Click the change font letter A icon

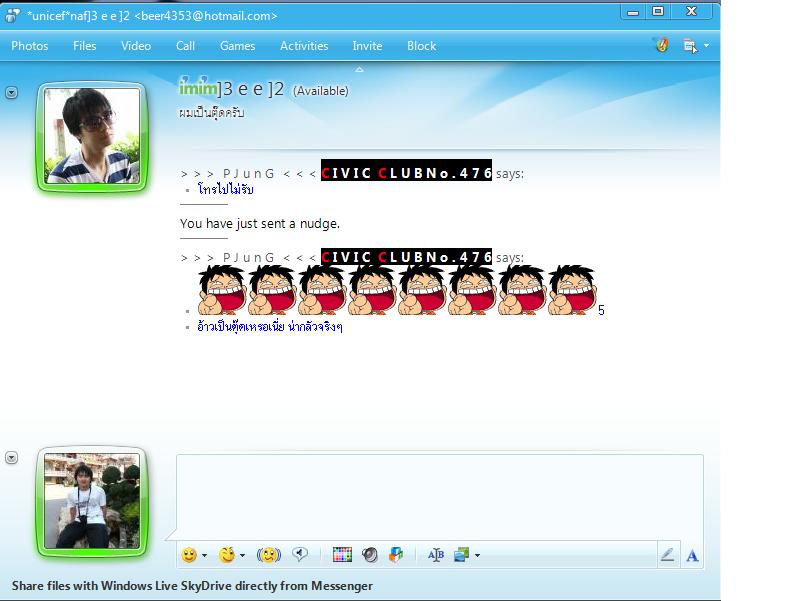click(692, 556)
